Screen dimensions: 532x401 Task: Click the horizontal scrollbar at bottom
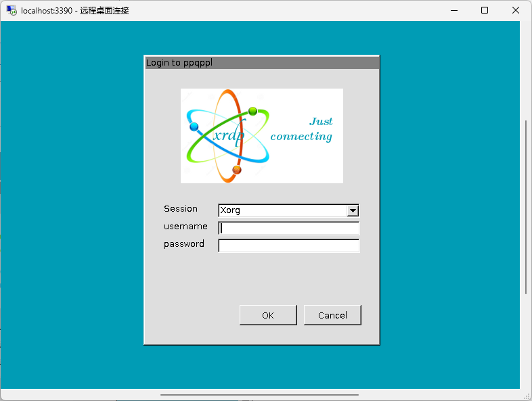(259, 394)
